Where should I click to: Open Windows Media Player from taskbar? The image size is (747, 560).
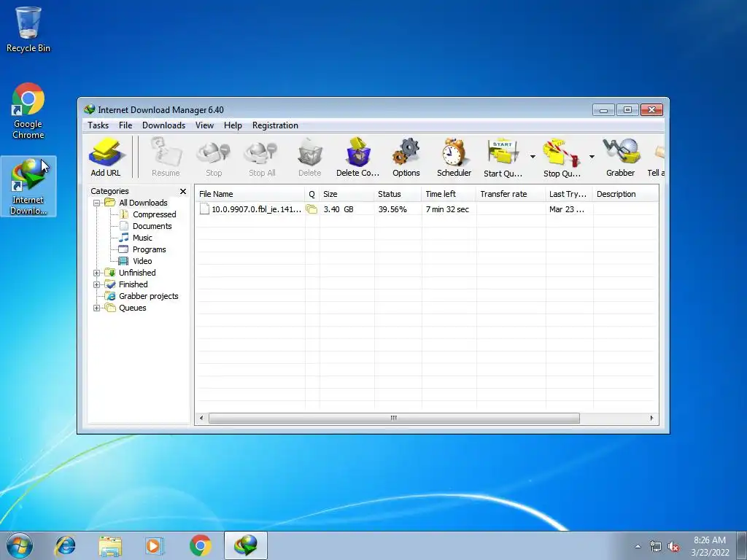(x=155, y=545)
